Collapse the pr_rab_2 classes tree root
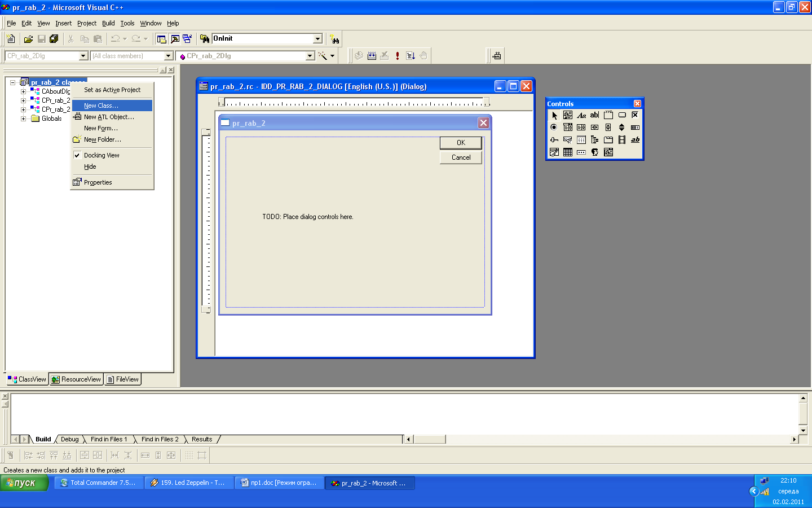The height and width of the screenshot is (508, 812). tap(12, 82)
